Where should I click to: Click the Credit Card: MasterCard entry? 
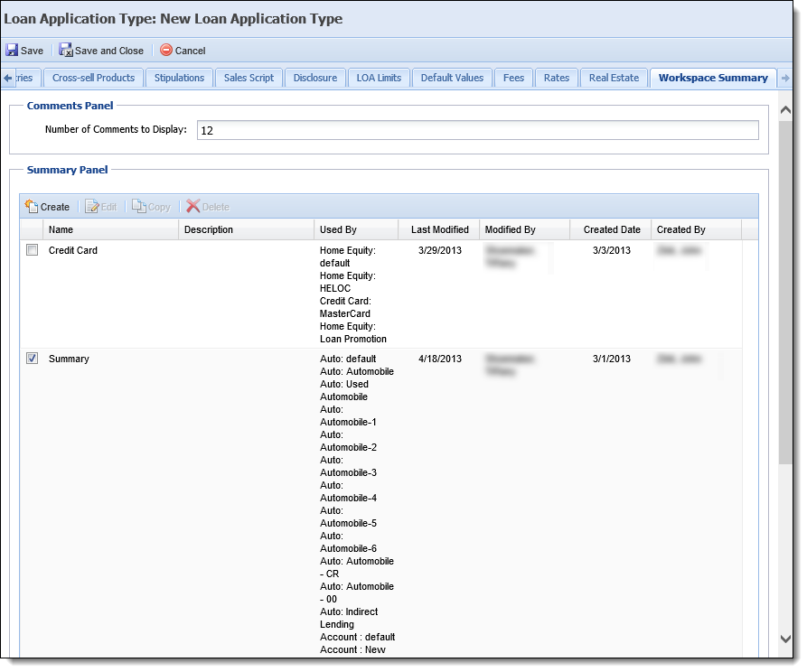(345, 307)
